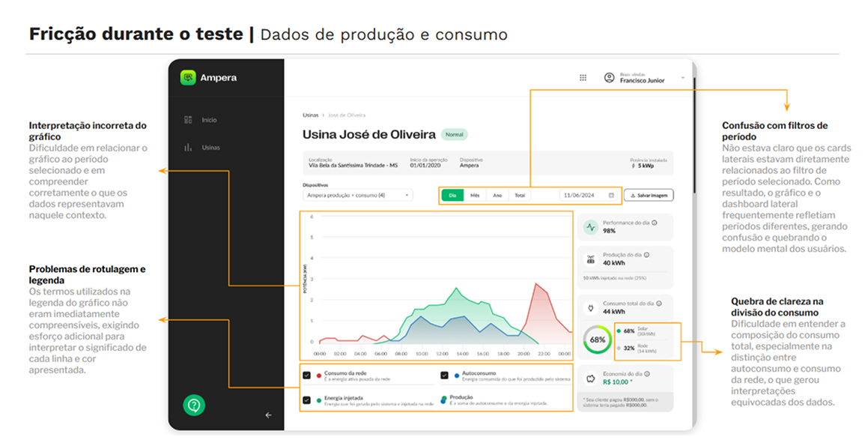
Task: Expand the Francisco Junior account menu
Action: pos(682,78)
